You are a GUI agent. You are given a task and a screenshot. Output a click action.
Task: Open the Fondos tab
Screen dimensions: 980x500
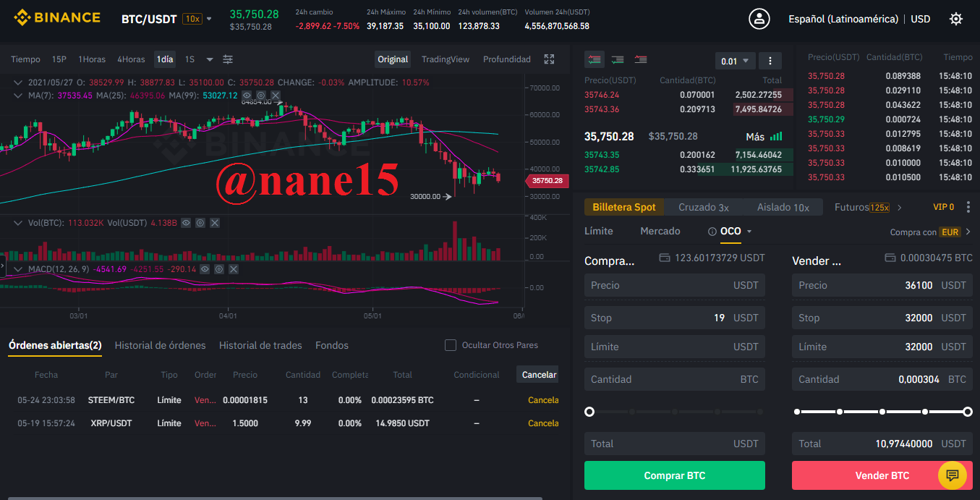332,346
